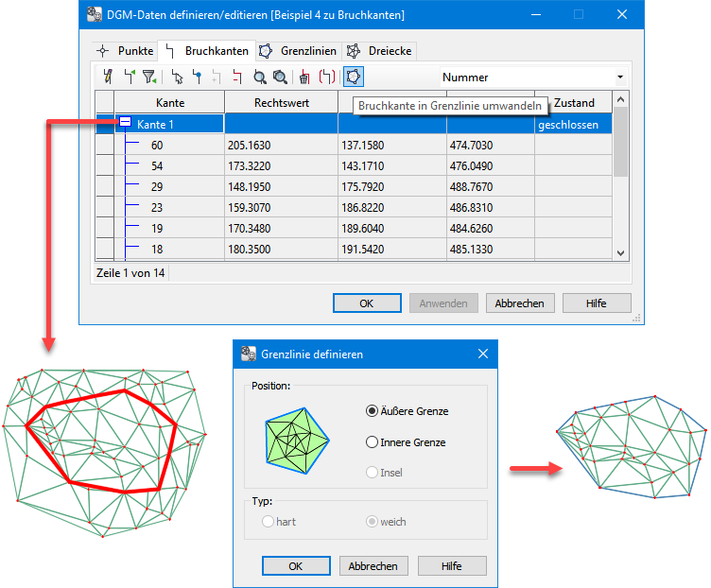Switch to the Dreiecke tab
This screenshot has height=588, width=711.
tap(379, 51)
